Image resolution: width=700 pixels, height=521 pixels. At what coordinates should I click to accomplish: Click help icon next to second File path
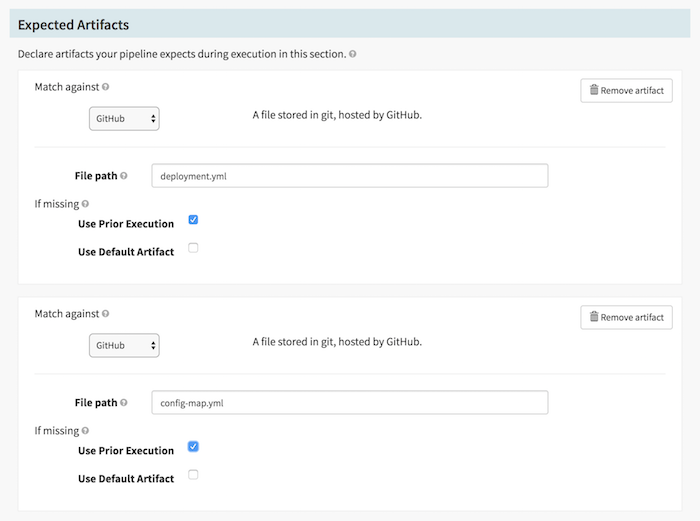pyautogui.click(x=124, y=403)
